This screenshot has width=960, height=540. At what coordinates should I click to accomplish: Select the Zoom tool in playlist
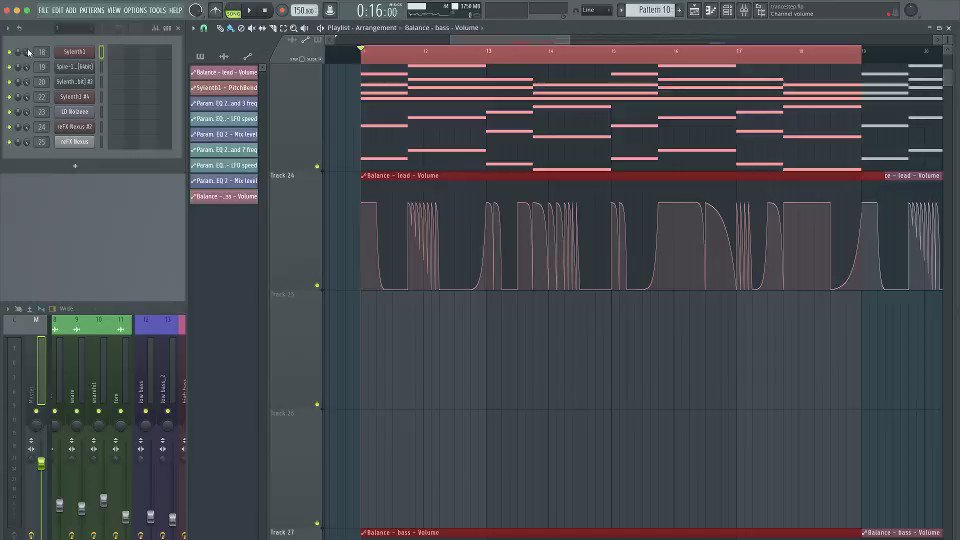point(294,28)
